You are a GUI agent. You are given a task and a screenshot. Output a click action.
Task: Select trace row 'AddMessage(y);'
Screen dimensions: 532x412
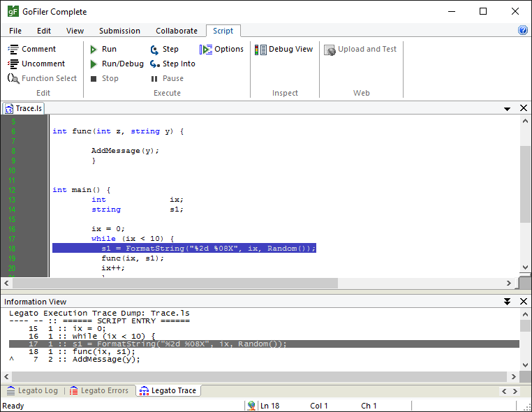click(106, 360)
